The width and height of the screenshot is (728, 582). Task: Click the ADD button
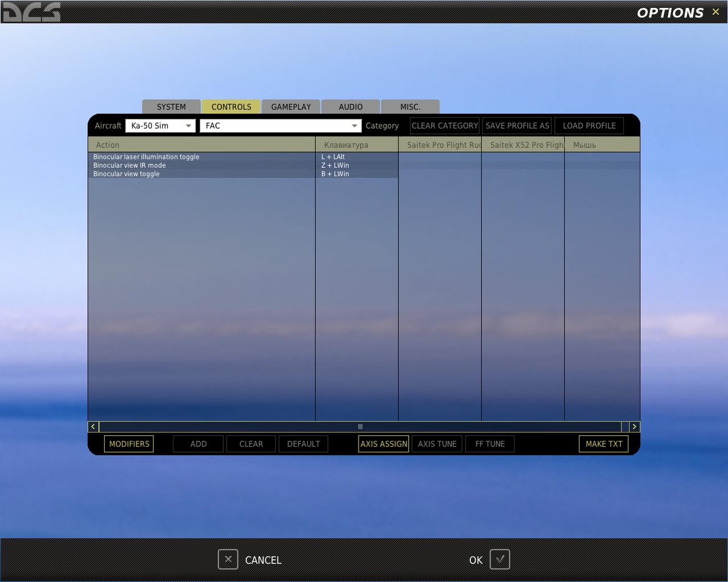point(199,444)
